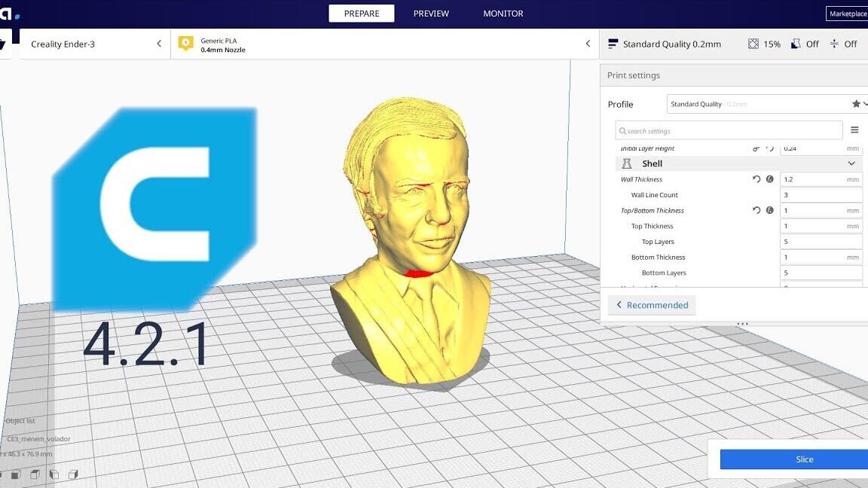The height and width of the screenshot is (488, 868).
Task: Click the Bottom Layers value field
Action: point(821,272)
